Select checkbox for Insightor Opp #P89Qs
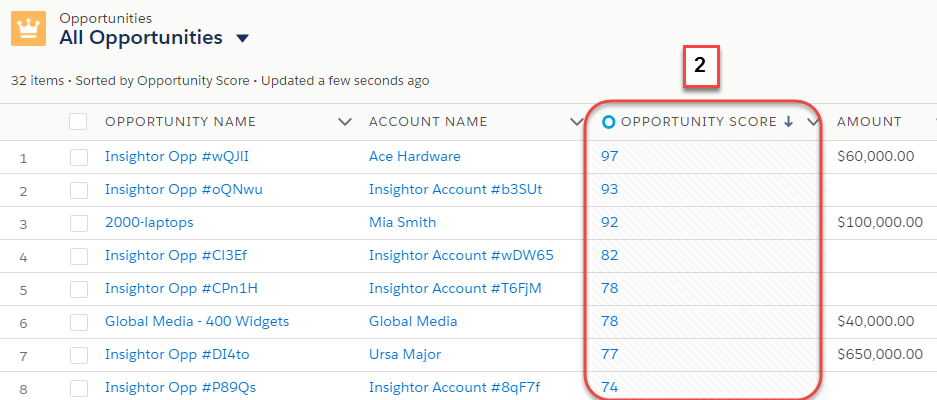The height and width of the screenshot is (400, 937). click(78, 388)
